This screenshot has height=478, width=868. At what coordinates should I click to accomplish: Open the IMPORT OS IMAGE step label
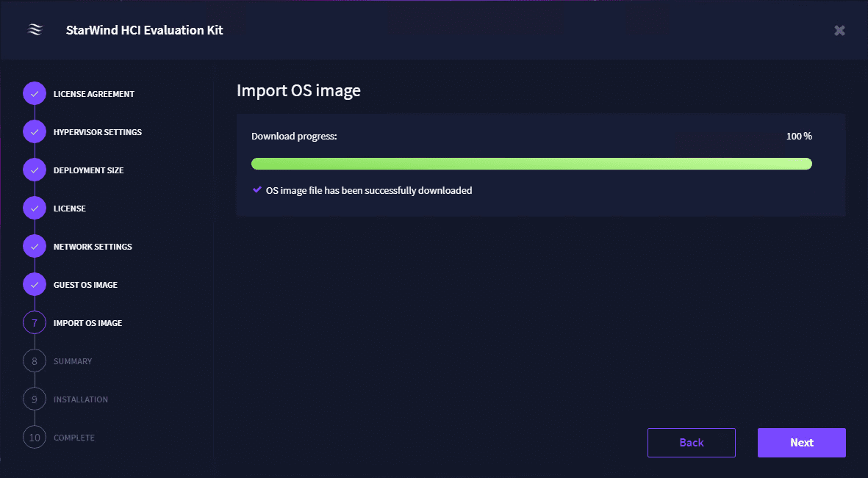pos(87,323)
